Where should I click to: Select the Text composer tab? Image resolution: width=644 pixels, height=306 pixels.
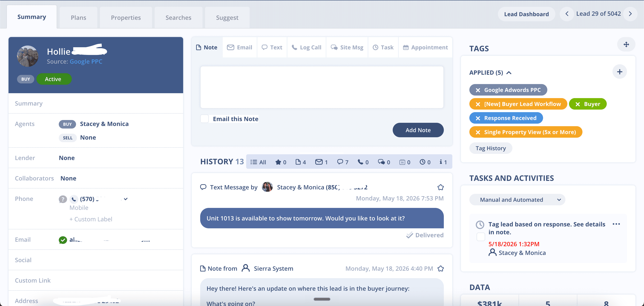pos(272,47)
